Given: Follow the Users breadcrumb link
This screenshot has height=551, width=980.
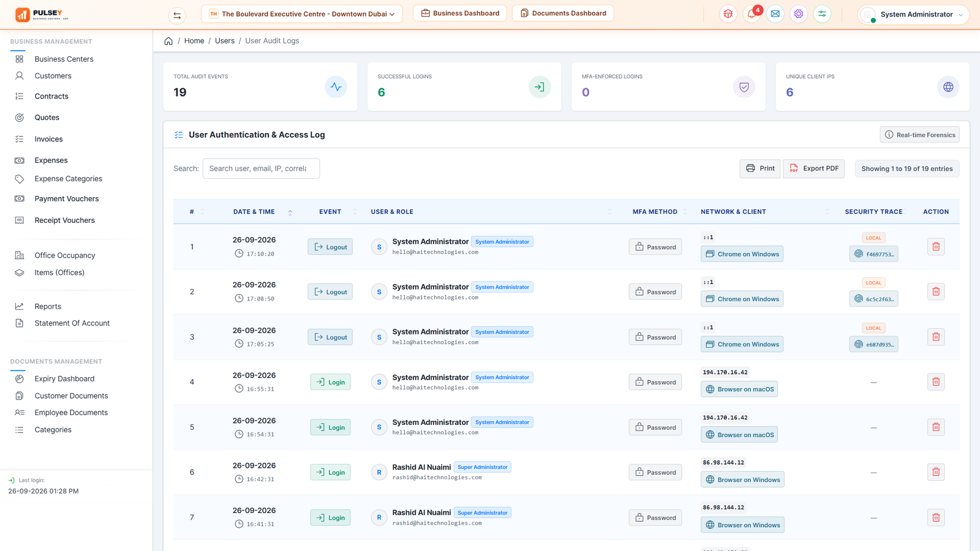Looking at the screenshot, I should pos(225,41).
